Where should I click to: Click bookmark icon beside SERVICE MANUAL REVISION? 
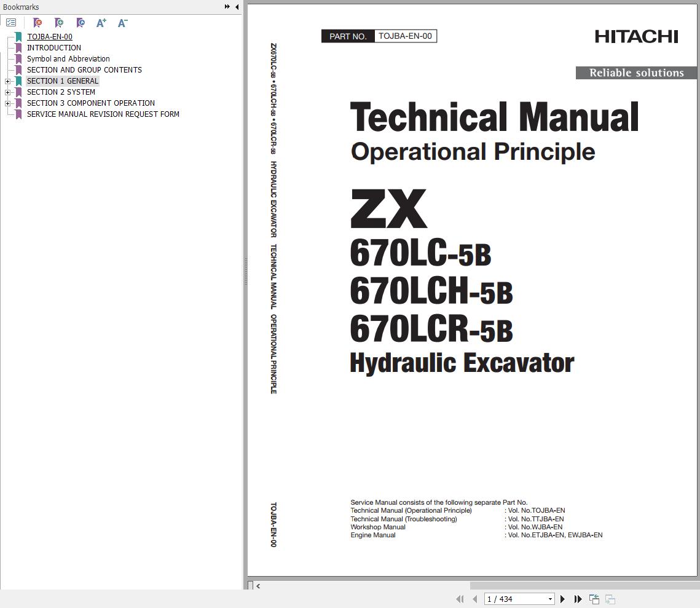[18, 114]
